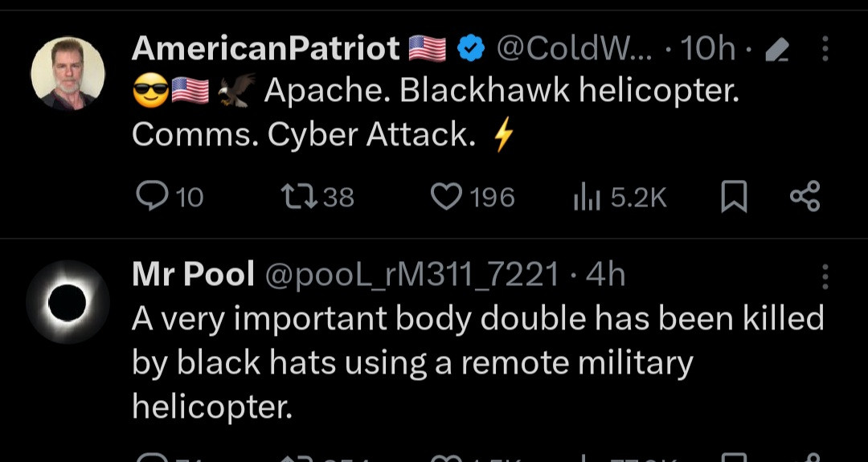Bookmark the AmericanPatriot tweet

pos(732,197)
